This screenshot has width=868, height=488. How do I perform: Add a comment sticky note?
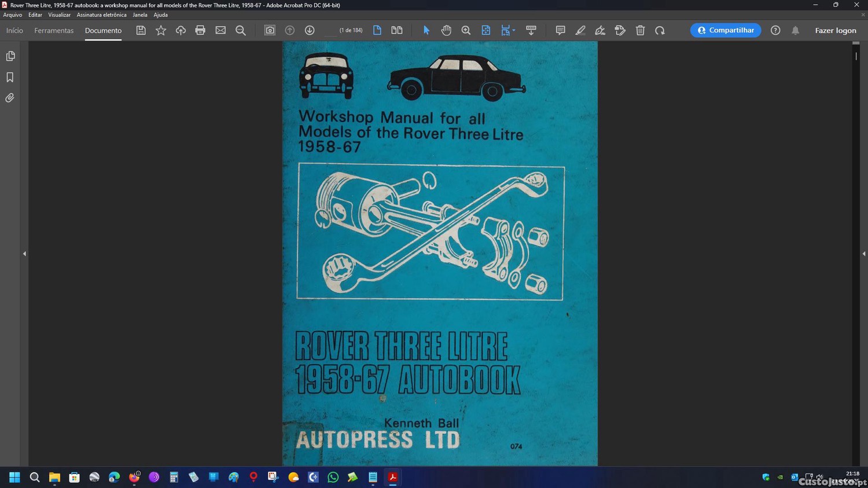560,30
